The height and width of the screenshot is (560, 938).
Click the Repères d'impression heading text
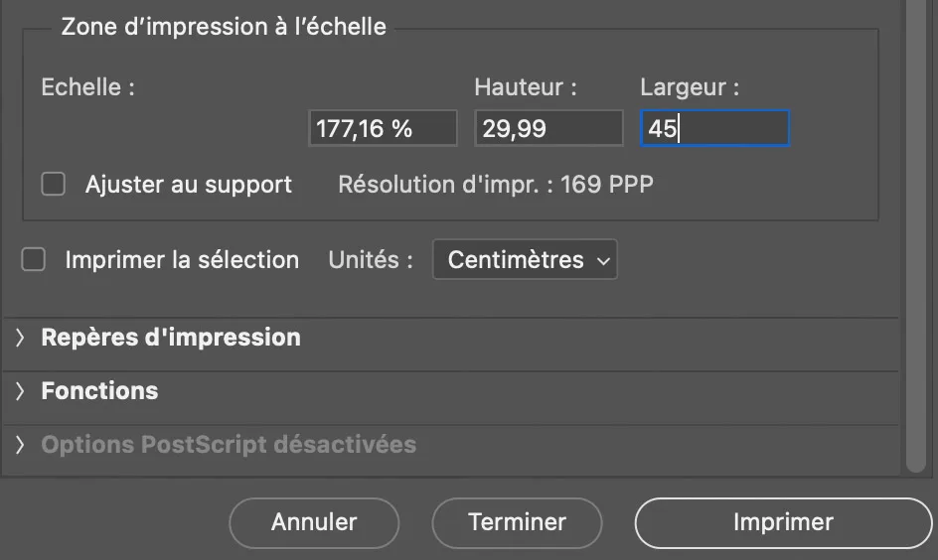171,338
